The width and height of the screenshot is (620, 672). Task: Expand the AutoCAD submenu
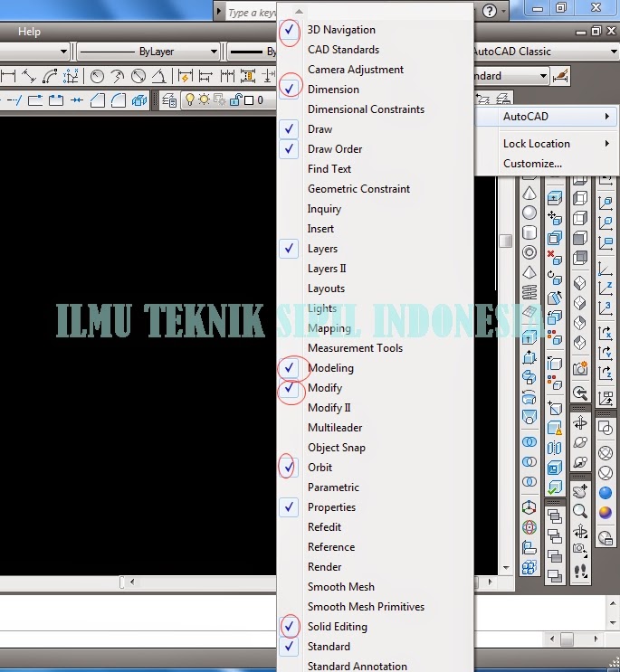point(547,117)
